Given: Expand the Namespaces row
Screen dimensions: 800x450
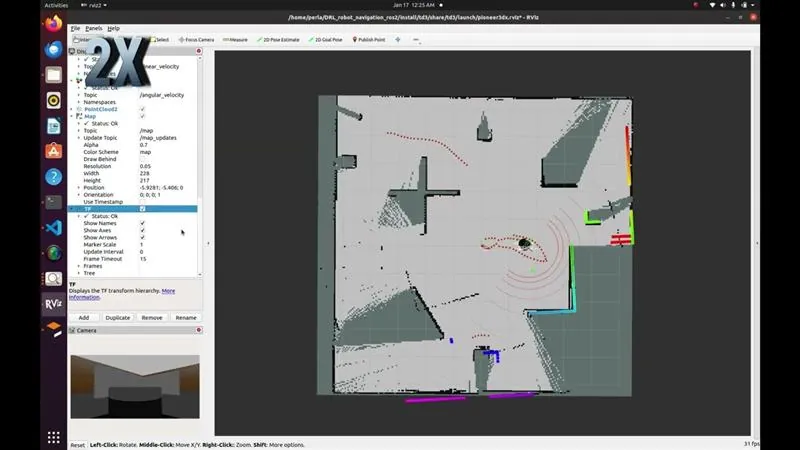Looking at the screenshot, I should coord(79,102).
